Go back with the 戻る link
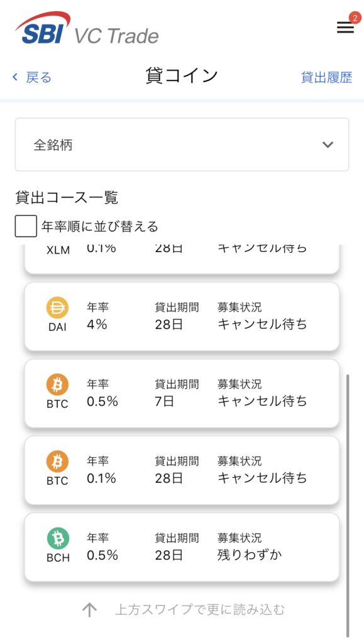This screenshot has height=644, width=364. click(38, 77)
